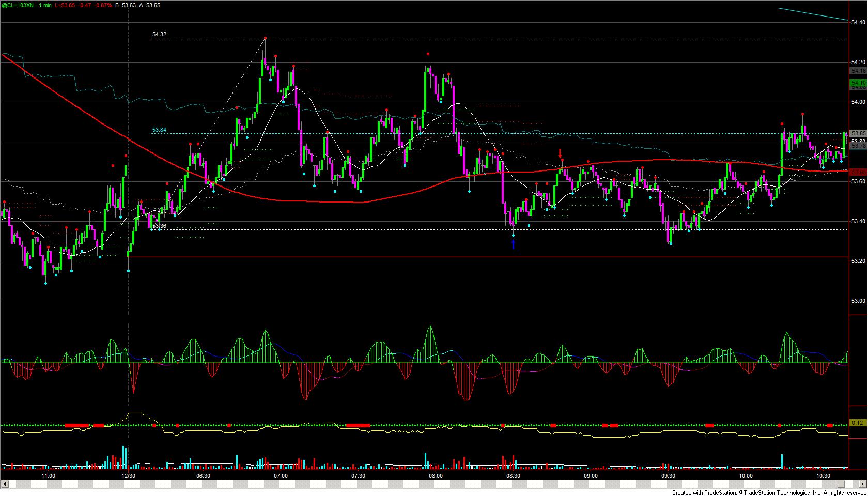Click the A=53.65 ask value in header
Image resolution: width=868 pixels, height=496 pixels.
(x=149, y=5)
